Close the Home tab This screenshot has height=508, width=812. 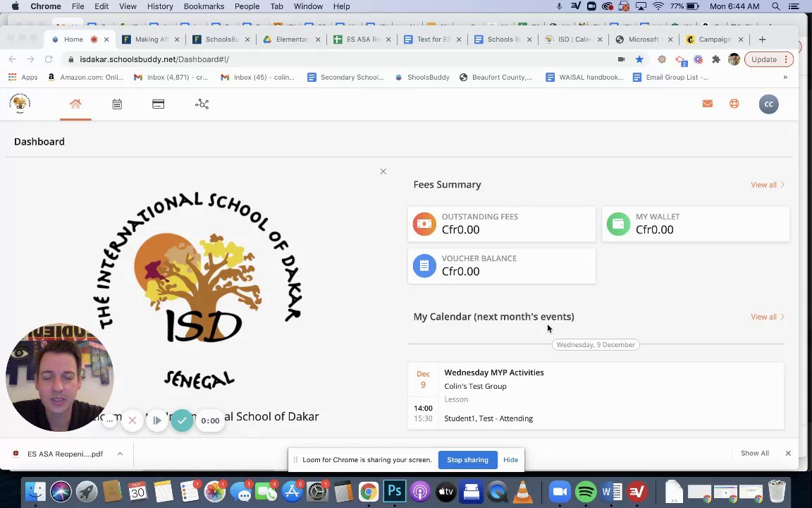click(106, 40)
